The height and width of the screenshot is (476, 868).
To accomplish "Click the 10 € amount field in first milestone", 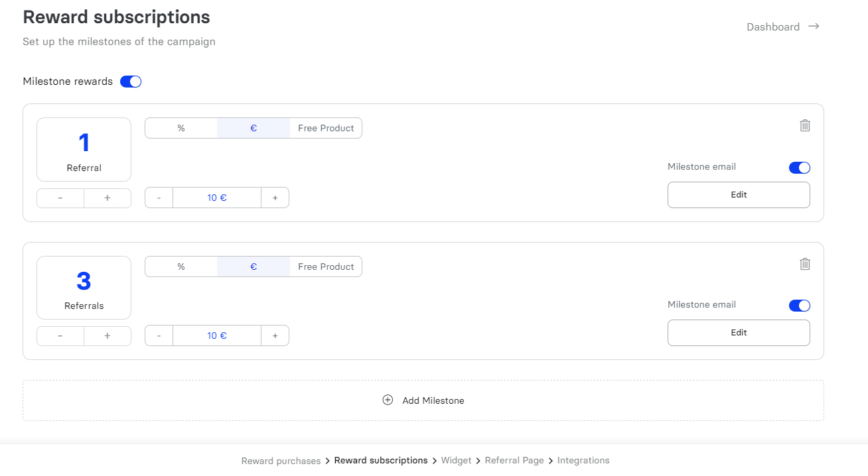I will click(x=217, y=198).
